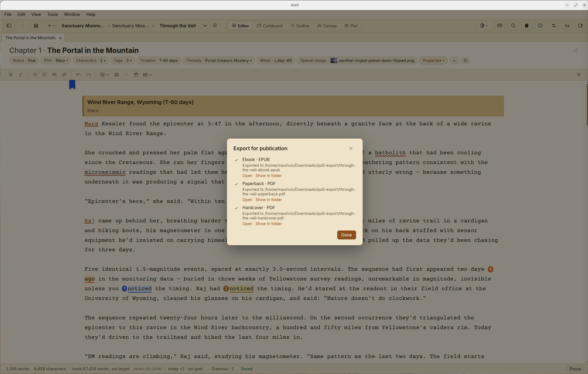Viewport: 588px width, 374px height.
Task: Click the Italic formatting icon
Action: coord(20,75)
